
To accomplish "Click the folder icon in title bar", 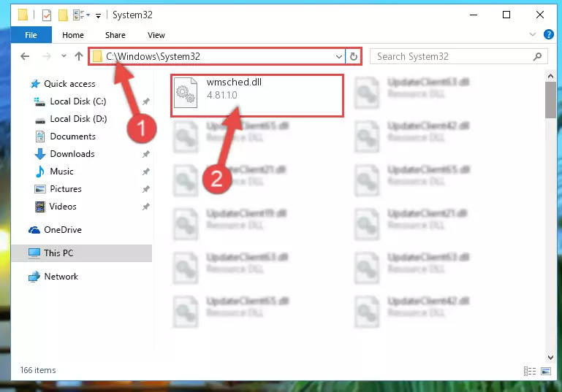I will [23, 15].
